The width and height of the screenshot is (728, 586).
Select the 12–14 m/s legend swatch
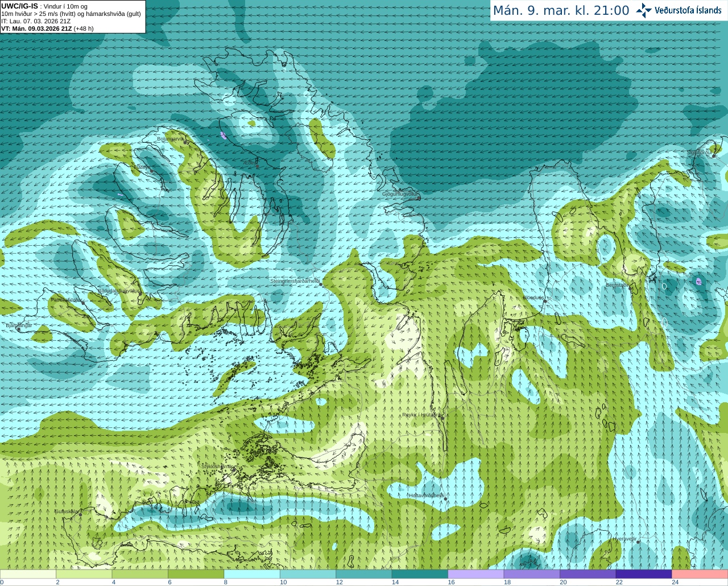click(364, 574)
